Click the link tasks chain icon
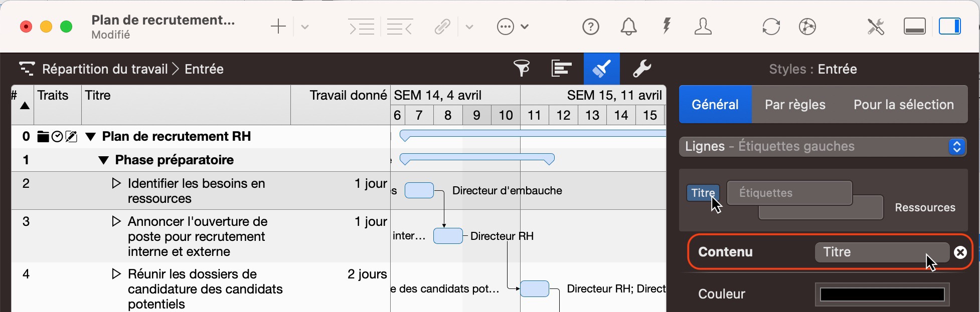 tap(442, 27)
